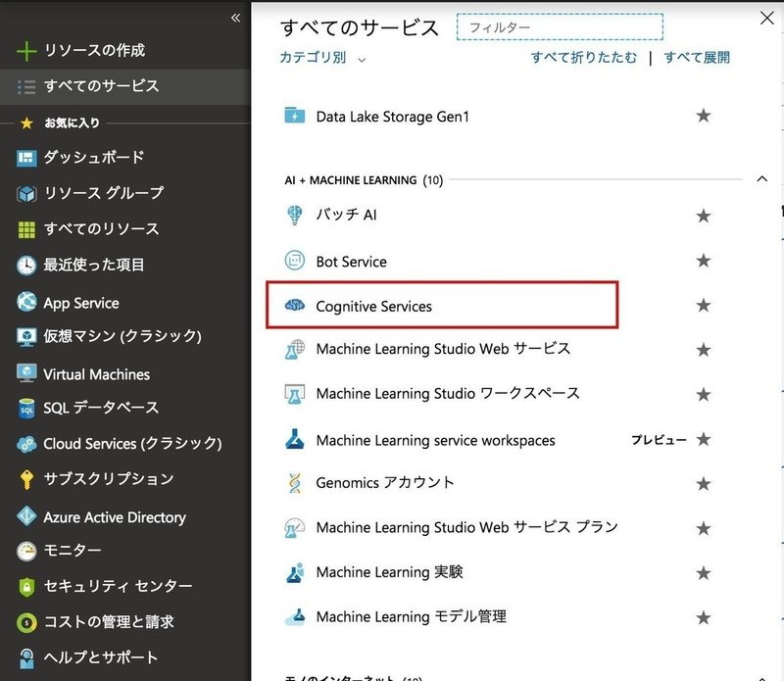Close the すべてのサービス panel
This screenshot has width=784, height=681.
point(766,19)
